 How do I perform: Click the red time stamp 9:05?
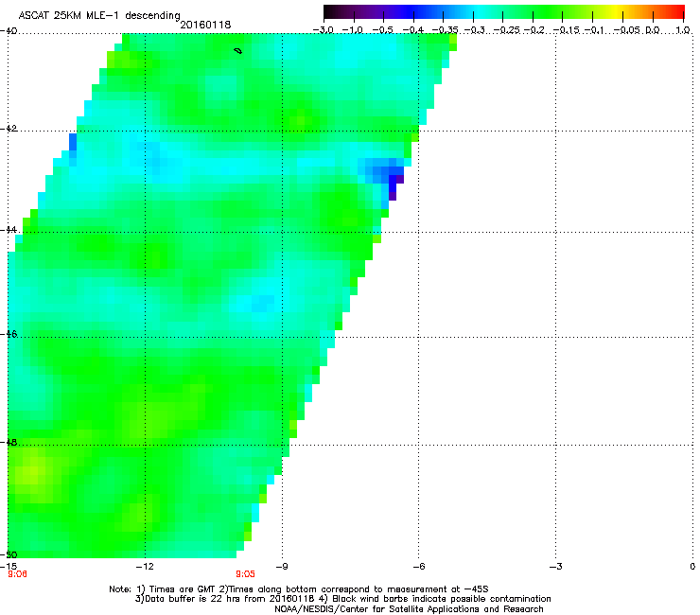(246, 574)
